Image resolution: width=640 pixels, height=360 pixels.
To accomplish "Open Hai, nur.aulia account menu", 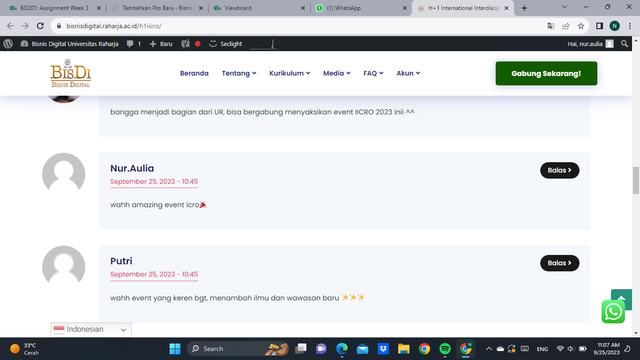I will tap(590, 44).
